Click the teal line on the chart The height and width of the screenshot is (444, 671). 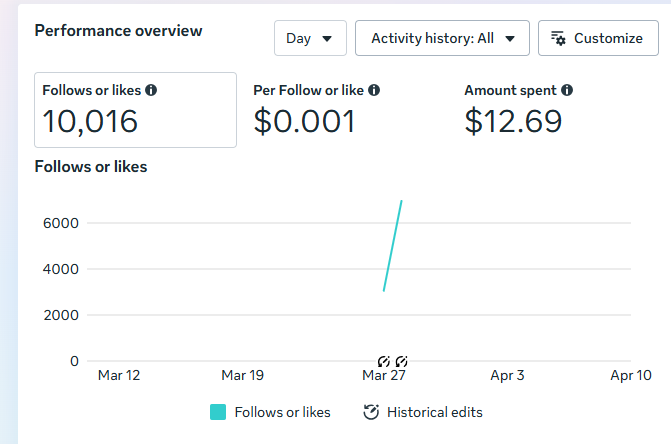click(393, 246)
